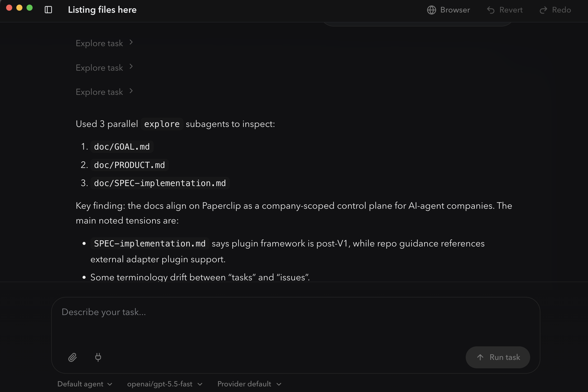This screenshot has width=588, height=392.
Task: Open the Provider default dropdown
Action: [249, 384]
